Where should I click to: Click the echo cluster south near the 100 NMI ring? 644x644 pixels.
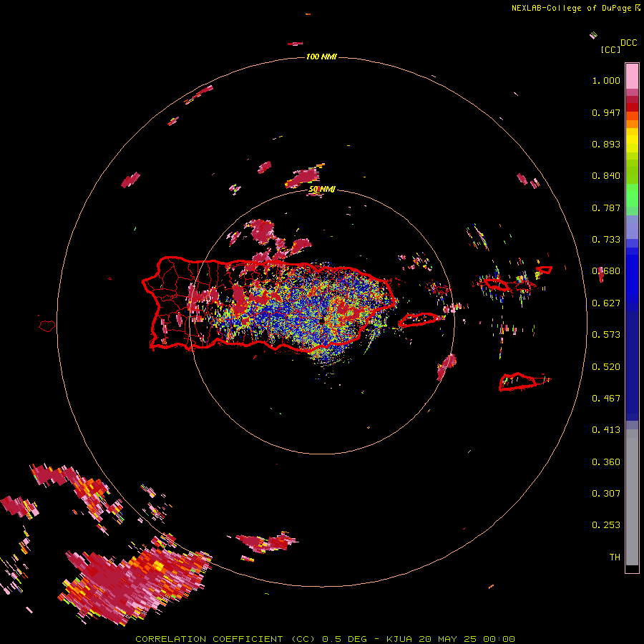tap(267, 542)
